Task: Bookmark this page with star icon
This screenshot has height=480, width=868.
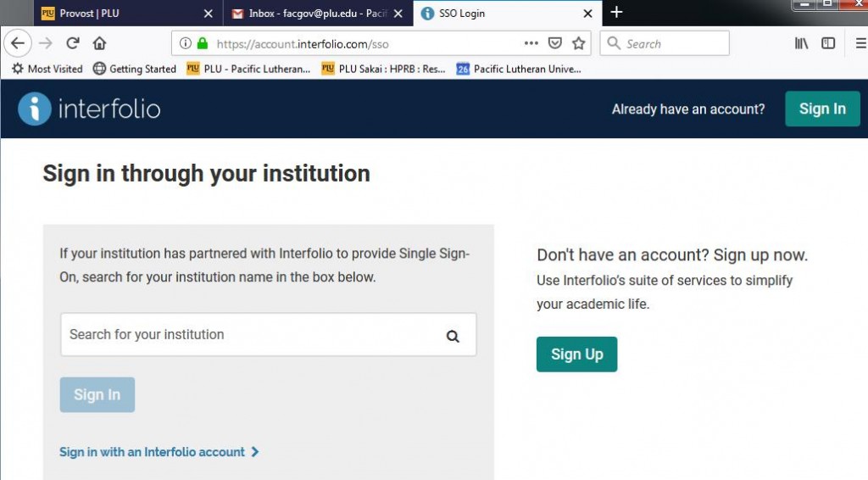Action: click(578, 43)
